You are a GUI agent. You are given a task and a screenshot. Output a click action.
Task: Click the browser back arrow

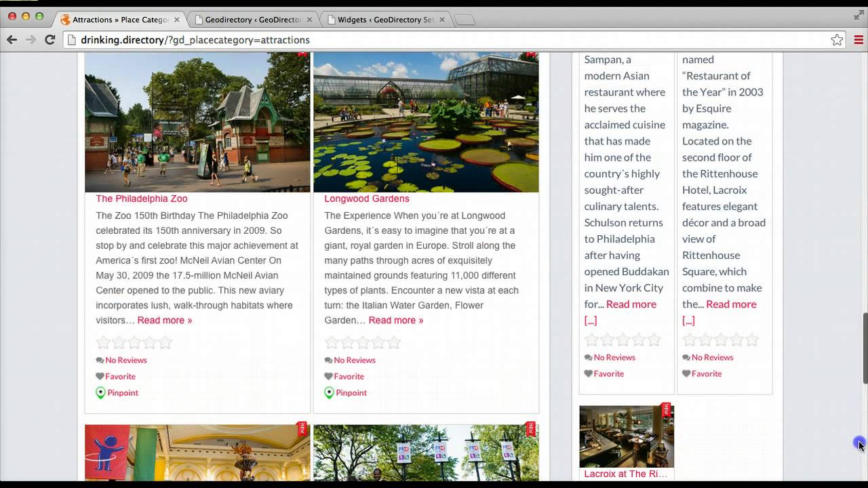coord(12,40)
